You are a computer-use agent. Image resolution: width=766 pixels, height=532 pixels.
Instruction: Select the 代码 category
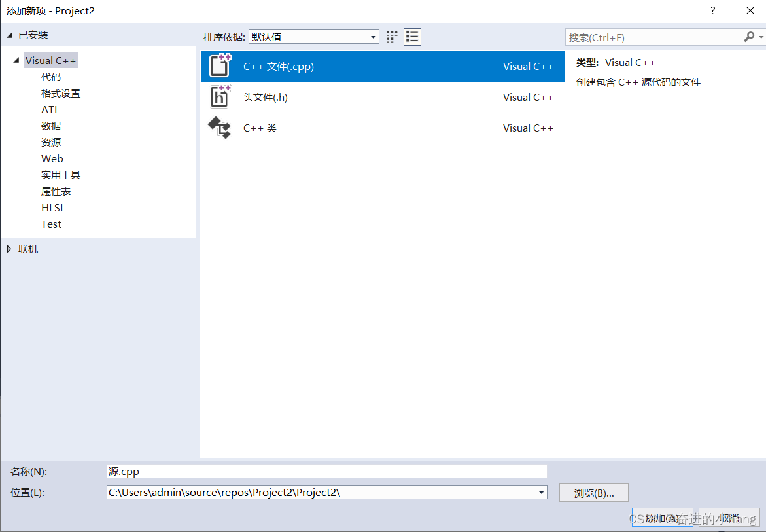(x=51, y=77)
